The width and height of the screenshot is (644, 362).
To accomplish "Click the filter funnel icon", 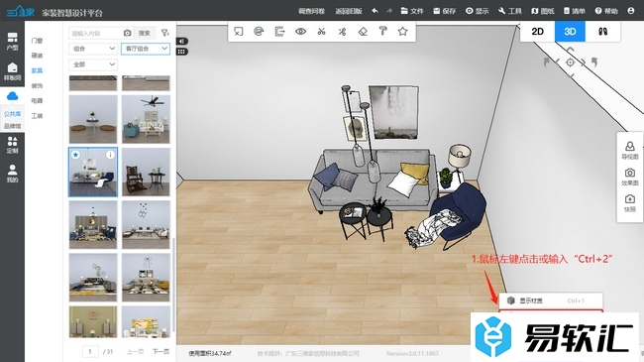I will click(x=164, y=33).
